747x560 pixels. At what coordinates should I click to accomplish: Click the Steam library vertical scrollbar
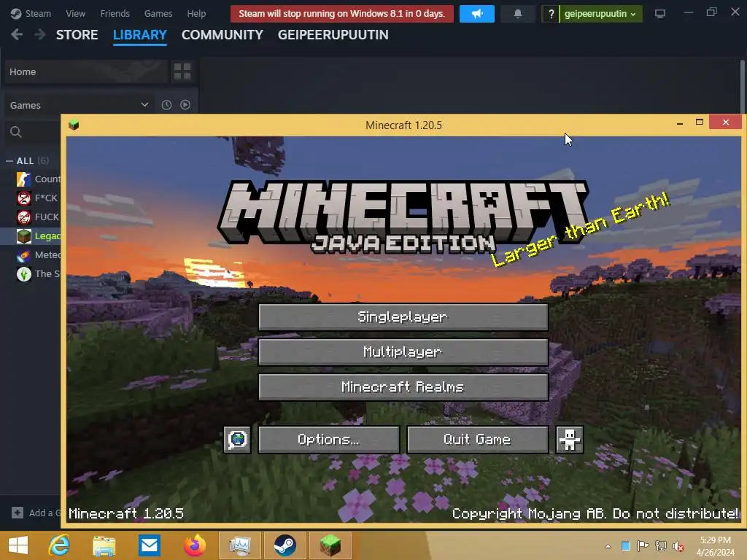coord(743,86)
